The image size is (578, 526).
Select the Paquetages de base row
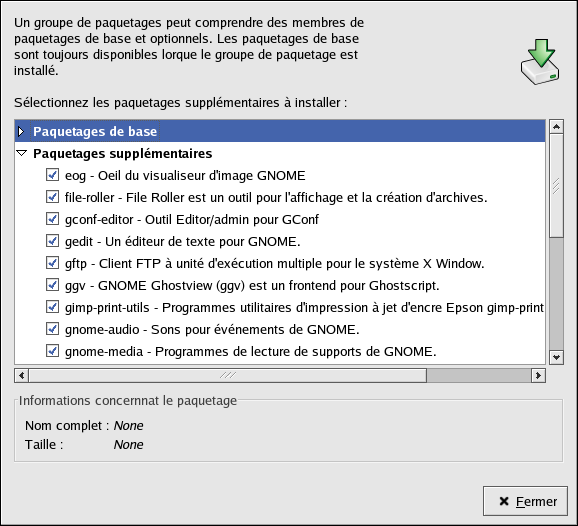[280, 131]
